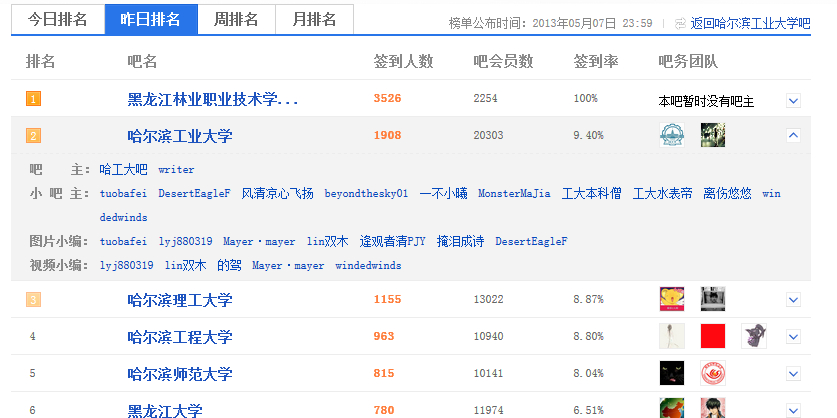Viewport: 837px width, 418px height.
Task: Click the 签到率 column header
Action: click(596, 62)
